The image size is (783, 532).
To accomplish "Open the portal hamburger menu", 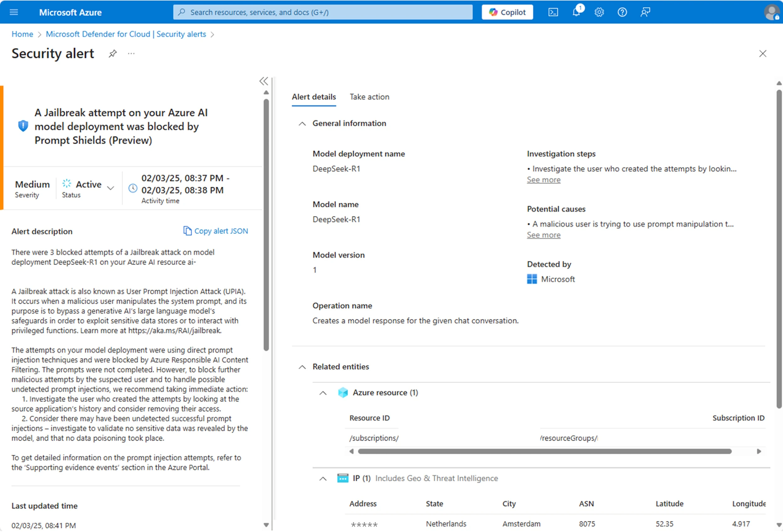I will pyautogui.click(x=13, y=12).
